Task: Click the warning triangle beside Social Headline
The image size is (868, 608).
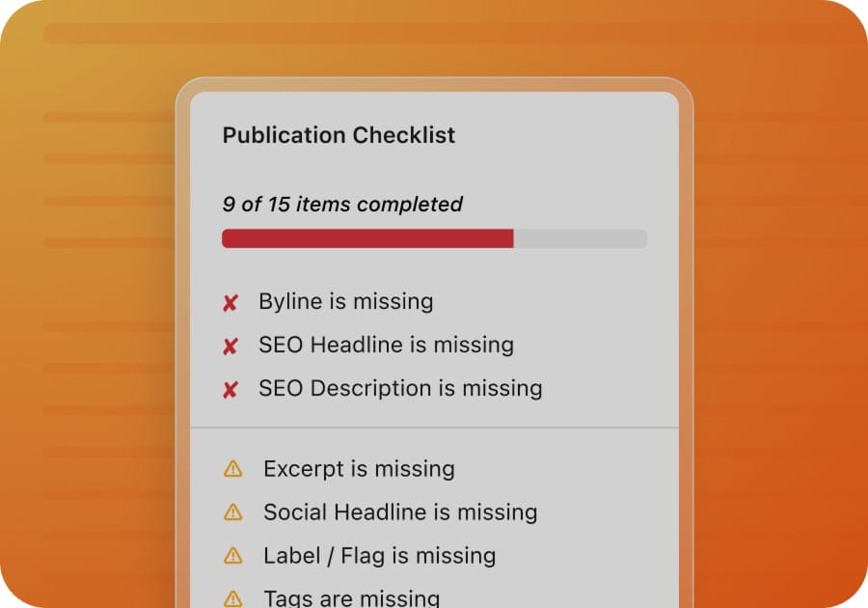Action: pyautogui.click(x=232, y=512)
